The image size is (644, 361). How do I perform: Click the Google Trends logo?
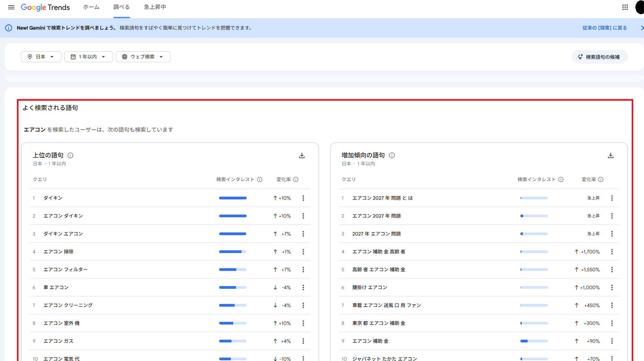pos(45,7)
